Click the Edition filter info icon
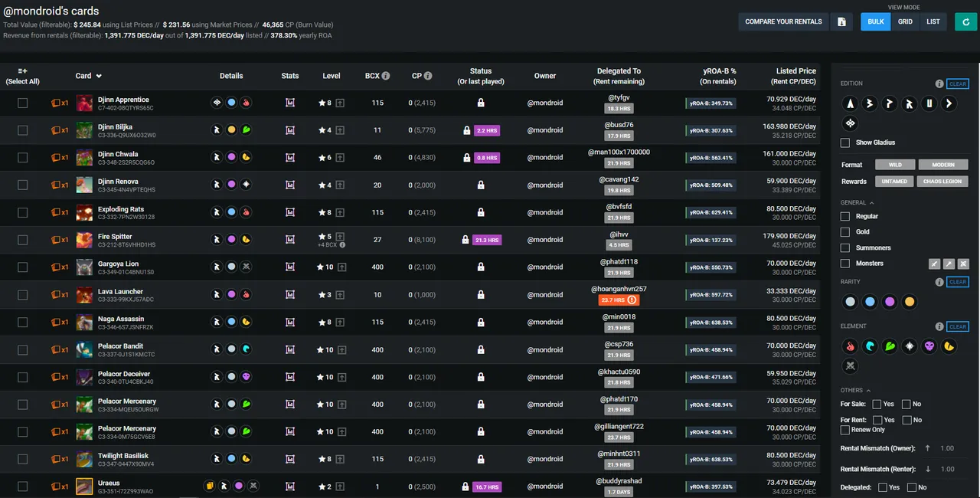Viewport: 980px width, 498px height. pyautogui.click(x=939, y=84)
